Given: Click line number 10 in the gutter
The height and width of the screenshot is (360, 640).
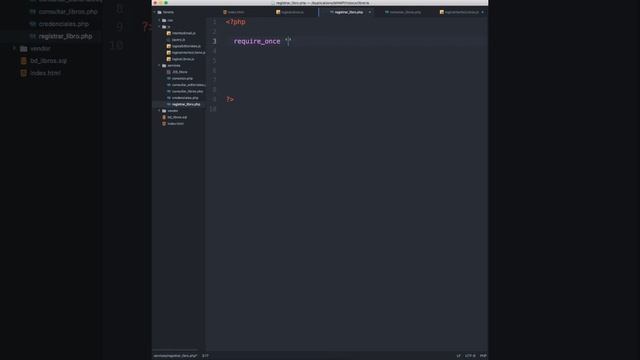Looking at the screenshot, I should (213, 109).
